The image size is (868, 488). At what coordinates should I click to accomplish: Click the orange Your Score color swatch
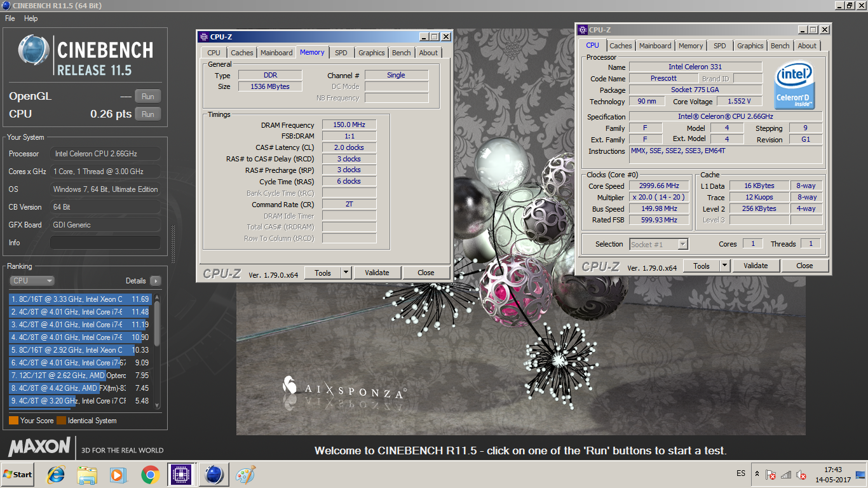point(13,420)
